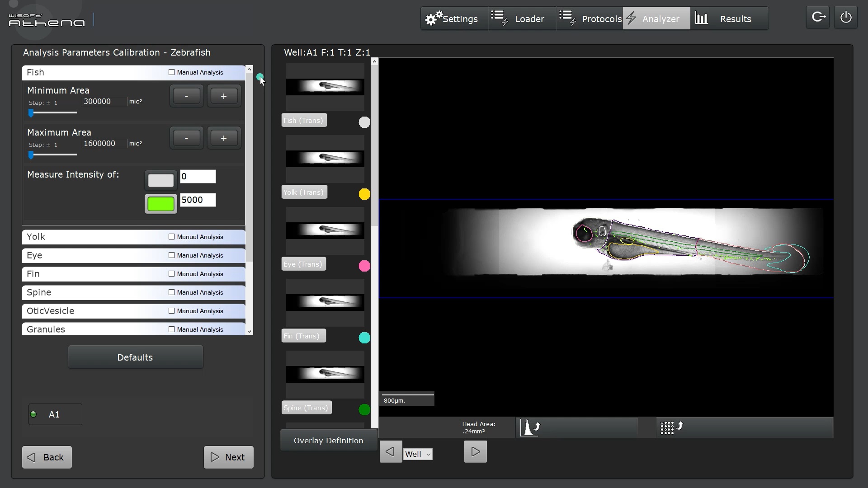
Task: Click the well grid icon
Action: click(x=671, y=427)
